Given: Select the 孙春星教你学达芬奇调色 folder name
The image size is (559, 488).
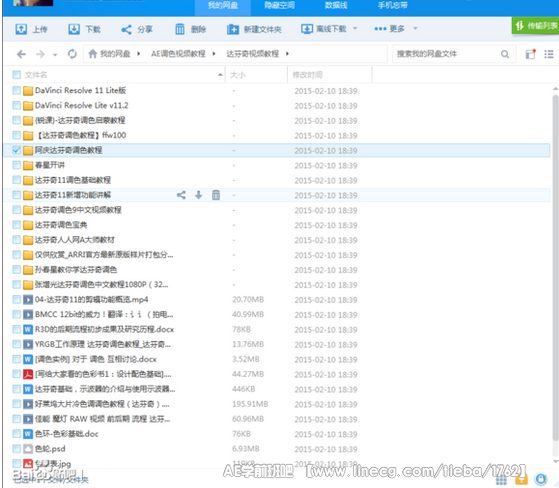Looking at the screenshot, I should point(76,270).
